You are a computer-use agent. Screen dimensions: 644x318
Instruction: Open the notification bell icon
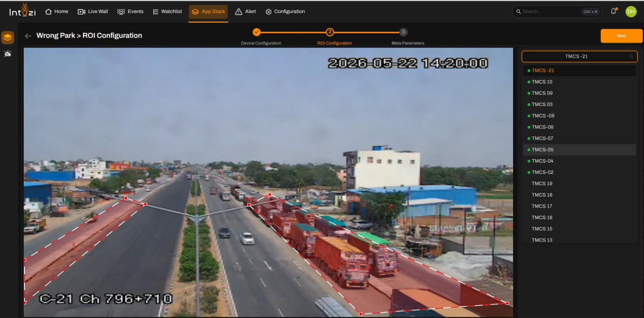(x=614, y=11)
